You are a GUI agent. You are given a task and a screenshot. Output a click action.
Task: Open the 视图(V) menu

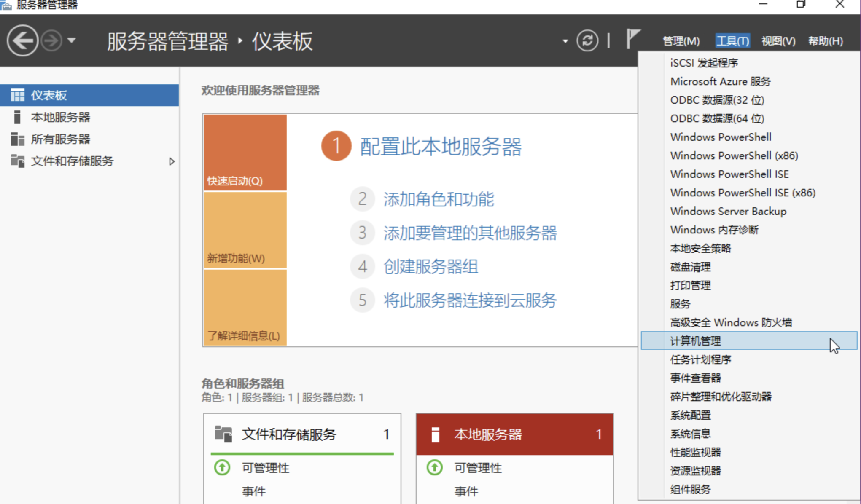pyautogui.click(x=778, y=41)
